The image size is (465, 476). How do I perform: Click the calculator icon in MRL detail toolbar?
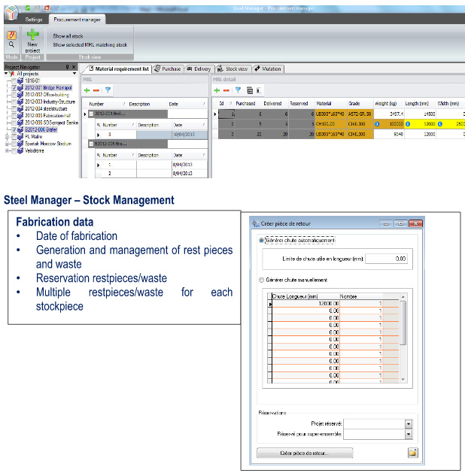tap(250, 89)
